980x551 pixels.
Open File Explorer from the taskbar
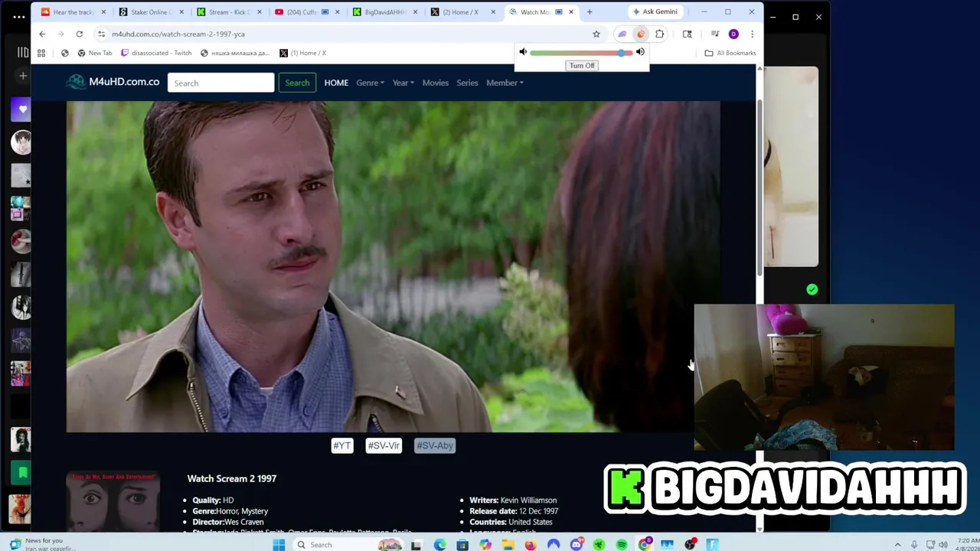[508, 544]
